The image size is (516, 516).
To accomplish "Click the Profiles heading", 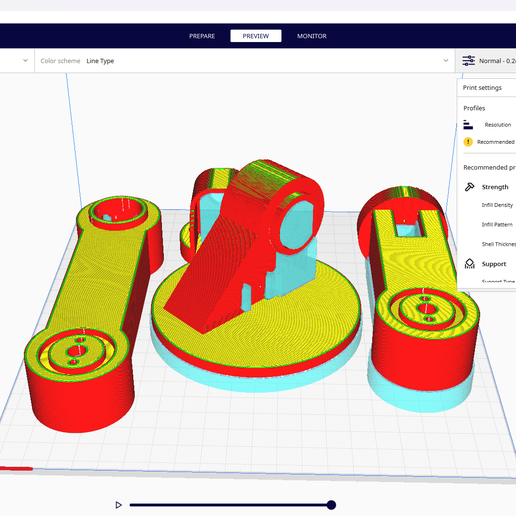I will (x=474, y=108).
